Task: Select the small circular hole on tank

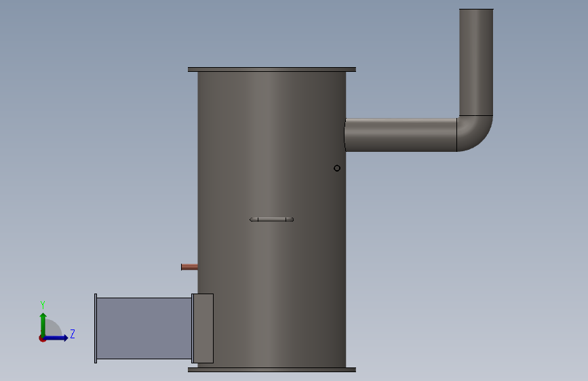Action: (337, 168)
